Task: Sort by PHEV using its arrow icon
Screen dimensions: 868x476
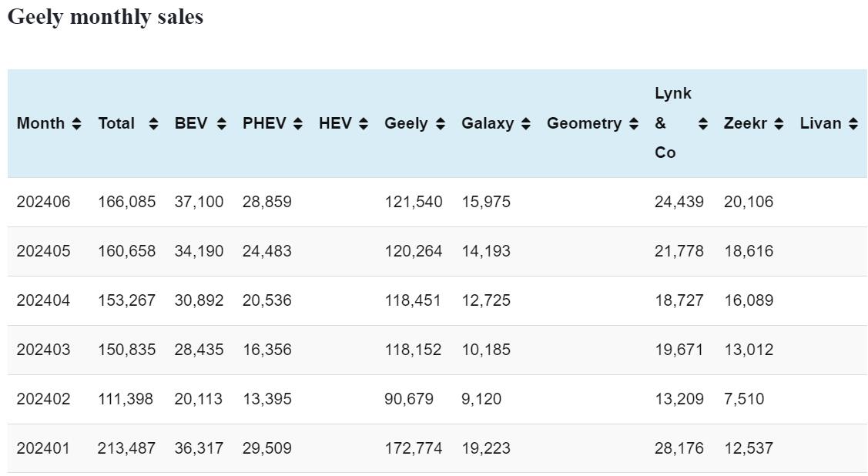Action: [x=298, y=123]
